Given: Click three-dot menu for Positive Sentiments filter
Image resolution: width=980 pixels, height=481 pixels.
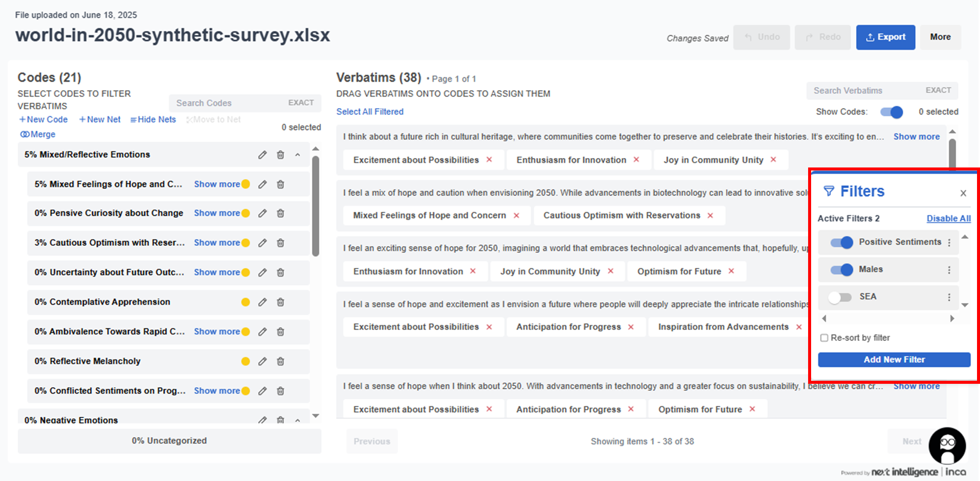Looking at the screenshot, I should click(949, 242).
